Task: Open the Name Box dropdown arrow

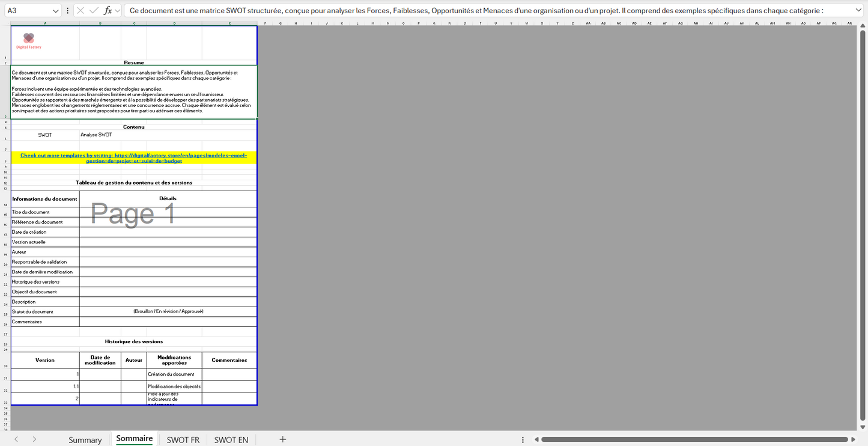Action: (55, 11)
